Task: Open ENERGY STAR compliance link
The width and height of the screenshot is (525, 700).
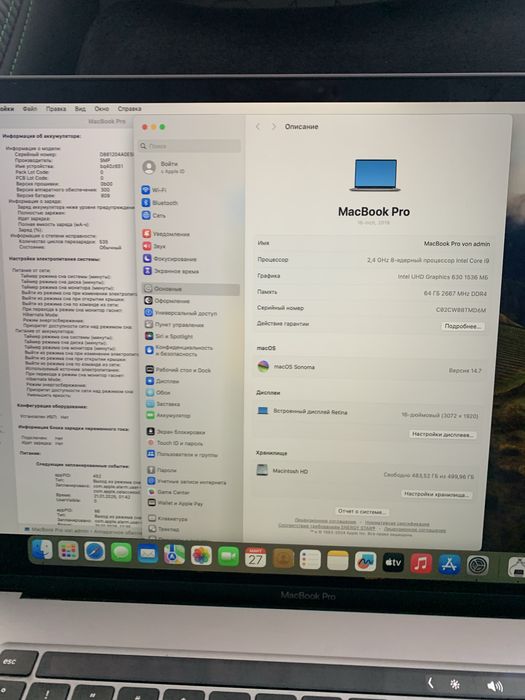Action: point(327,527)
